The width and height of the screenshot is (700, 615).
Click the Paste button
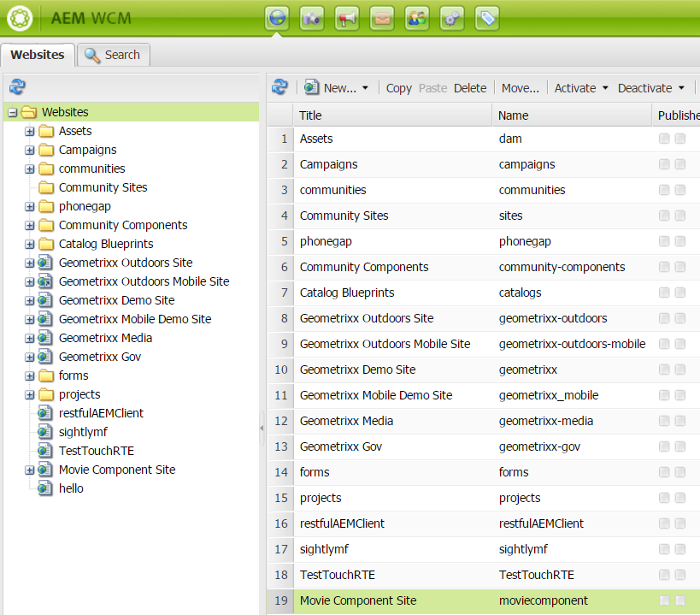click(x=432, y=88)
